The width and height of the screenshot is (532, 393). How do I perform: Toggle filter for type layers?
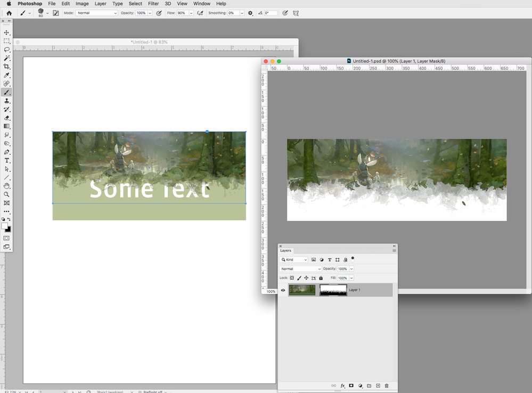point(330,260)
